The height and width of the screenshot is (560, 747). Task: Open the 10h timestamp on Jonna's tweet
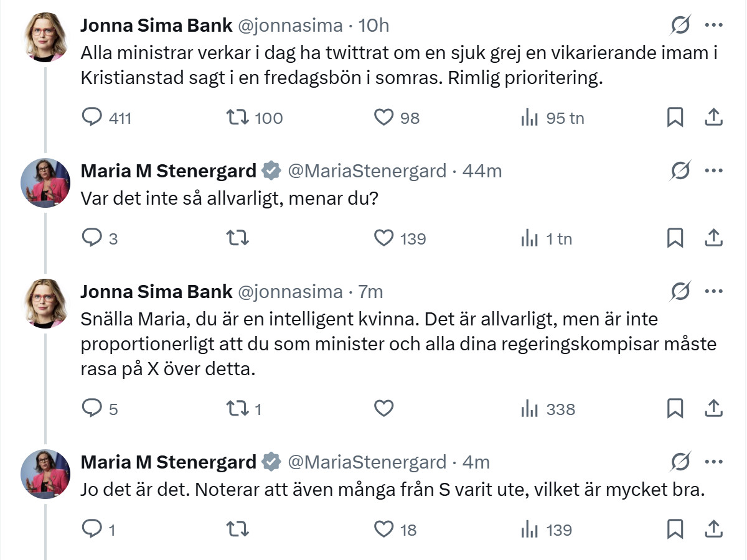point(375,26)
